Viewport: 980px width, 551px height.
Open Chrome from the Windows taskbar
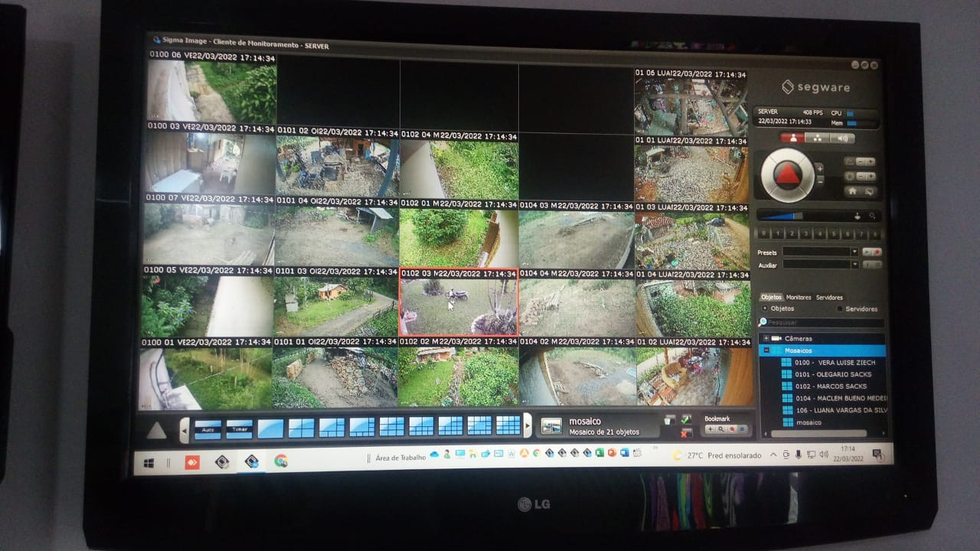point(281,461)
